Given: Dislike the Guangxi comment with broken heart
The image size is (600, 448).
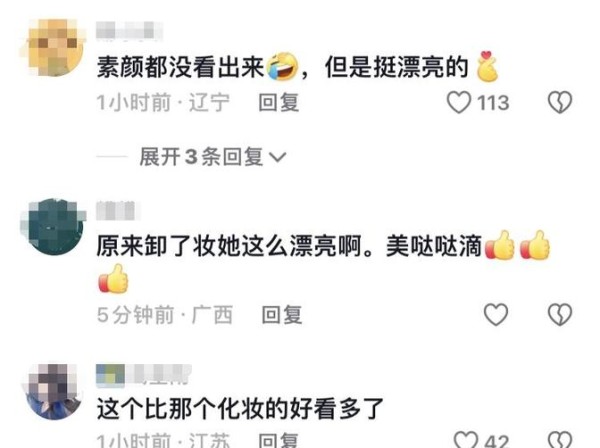Looking at the screenshot, I should click(x=559, y=314).
